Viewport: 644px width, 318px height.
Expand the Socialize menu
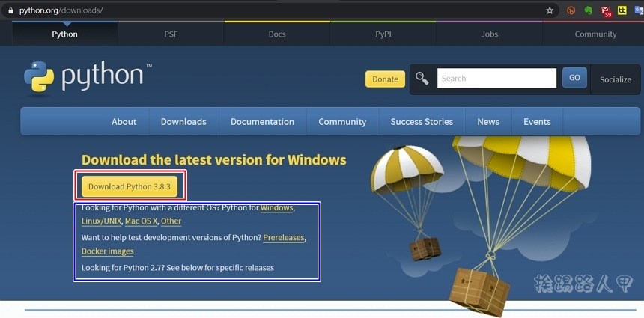pos(615,79)
